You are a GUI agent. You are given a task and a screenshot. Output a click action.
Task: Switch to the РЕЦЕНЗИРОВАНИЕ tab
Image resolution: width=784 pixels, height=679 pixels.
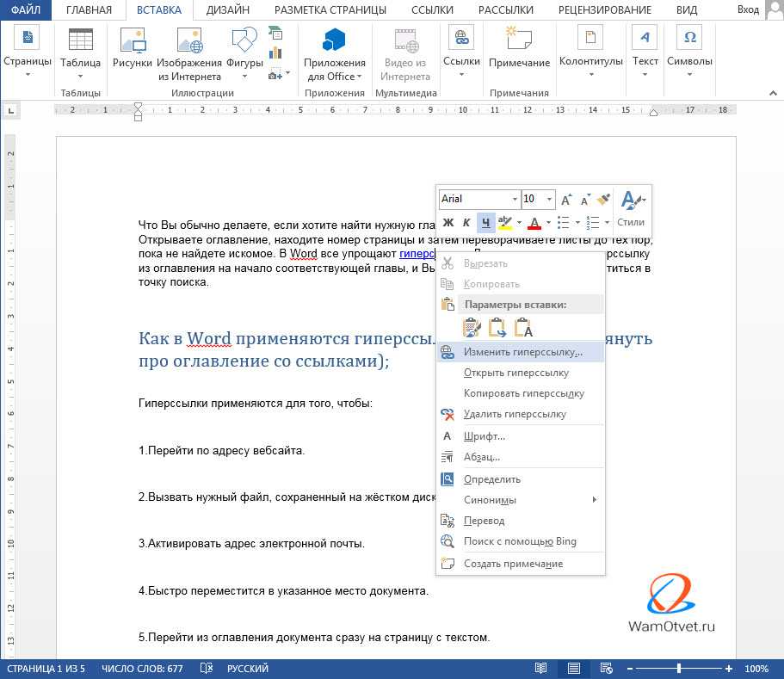pos(605,10)
